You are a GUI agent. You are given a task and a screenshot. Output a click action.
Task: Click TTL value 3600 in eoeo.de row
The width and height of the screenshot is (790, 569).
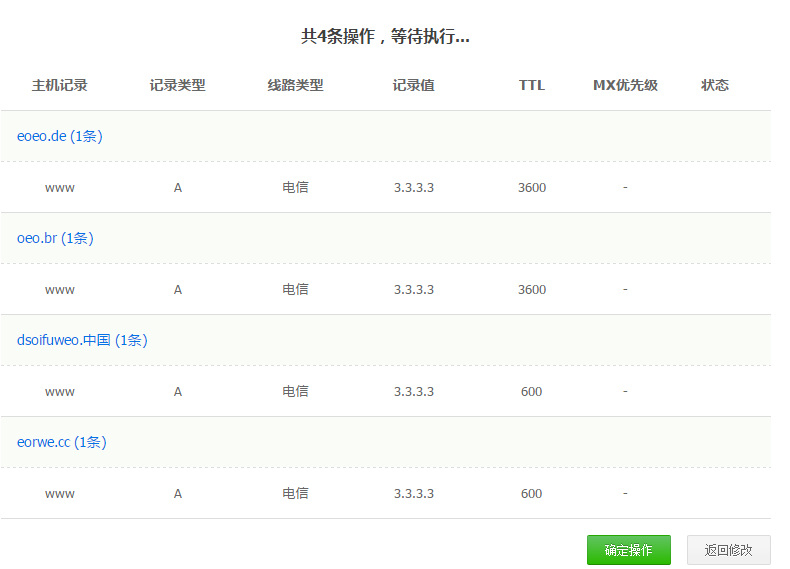click(x=532, y=187)
